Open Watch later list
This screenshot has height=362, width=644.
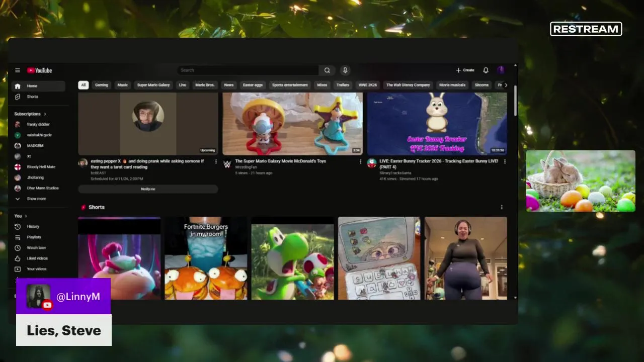(39, 248)
